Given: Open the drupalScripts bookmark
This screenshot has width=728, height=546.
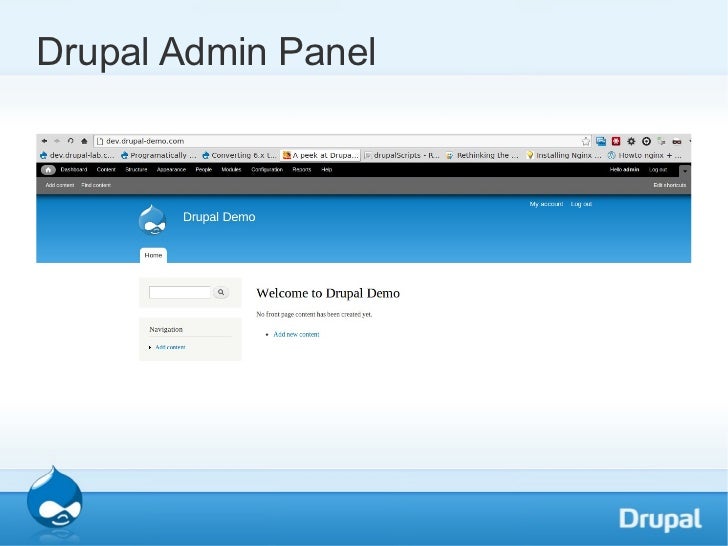Looking at the screenshot, I should (x=402, y=155).
